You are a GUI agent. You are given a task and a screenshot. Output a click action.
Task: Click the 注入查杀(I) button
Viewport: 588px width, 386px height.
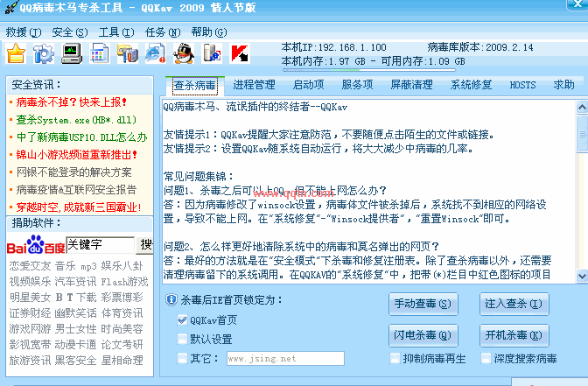click(x=514, y=304)
